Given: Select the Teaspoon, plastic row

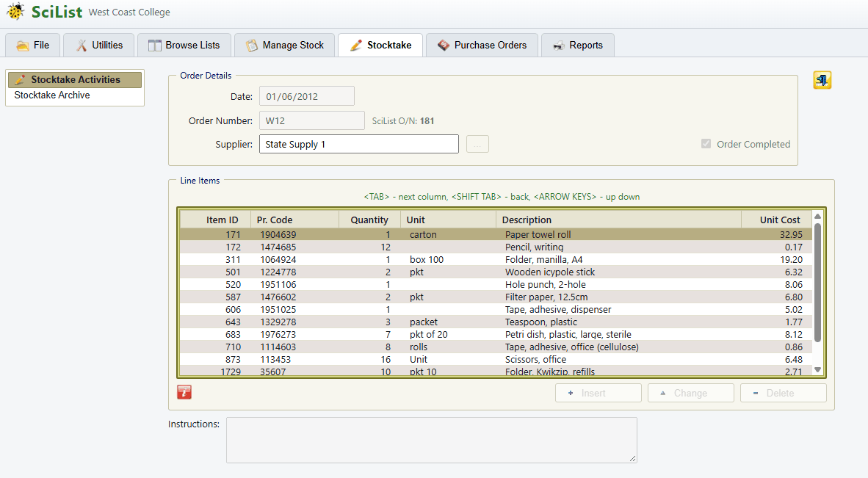Looking at the screenshot, I should pyautogui.click(x=496, y=322).
